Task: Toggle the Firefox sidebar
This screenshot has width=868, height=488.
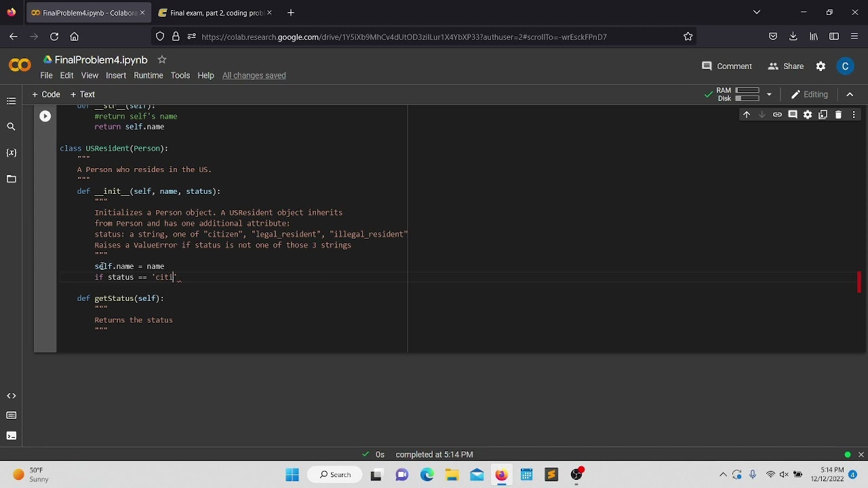Action: (834, 37)
